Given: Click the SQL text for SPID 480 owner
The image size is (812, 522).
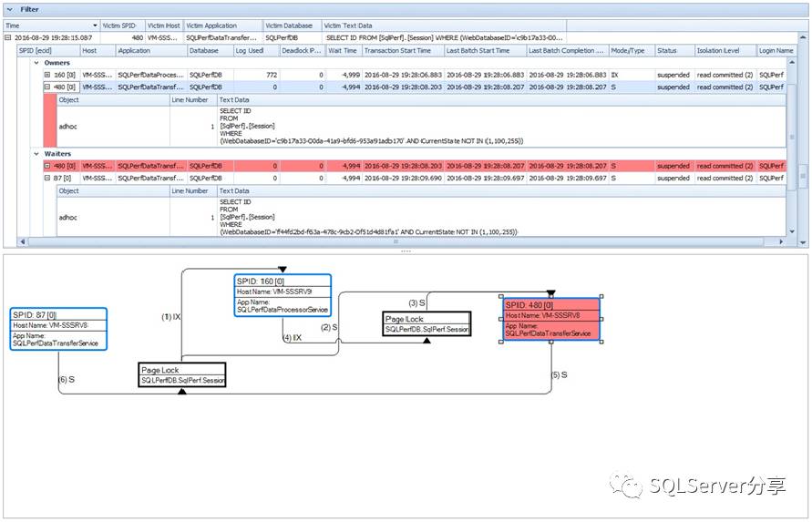Looking at the screenshot, I should 371,126.
